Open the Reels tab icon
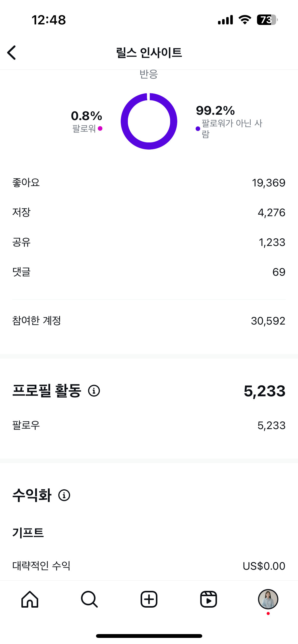 208,599
